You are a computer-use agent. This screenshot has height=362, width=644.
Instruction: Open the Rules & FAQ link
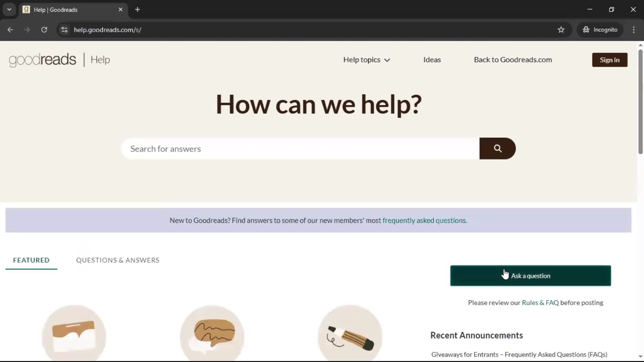point(540,303)
